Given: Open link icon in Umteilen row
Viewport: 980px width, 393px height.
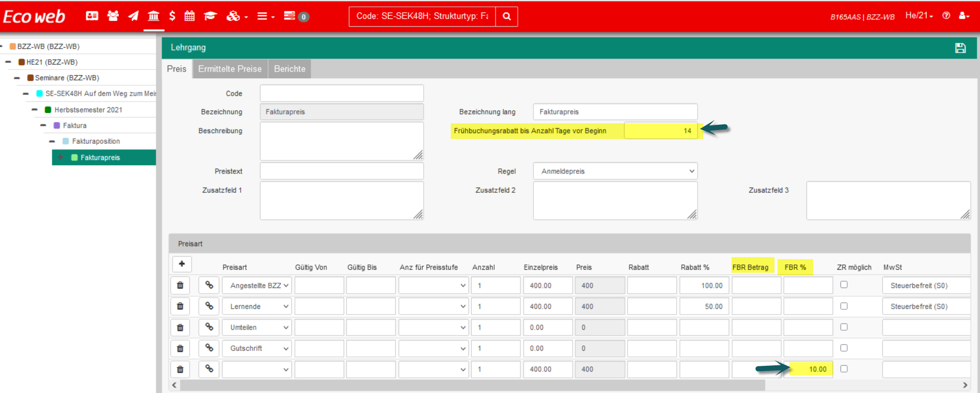Looking at the screenshot, I should pyautogui.click(x=209, y=327).
